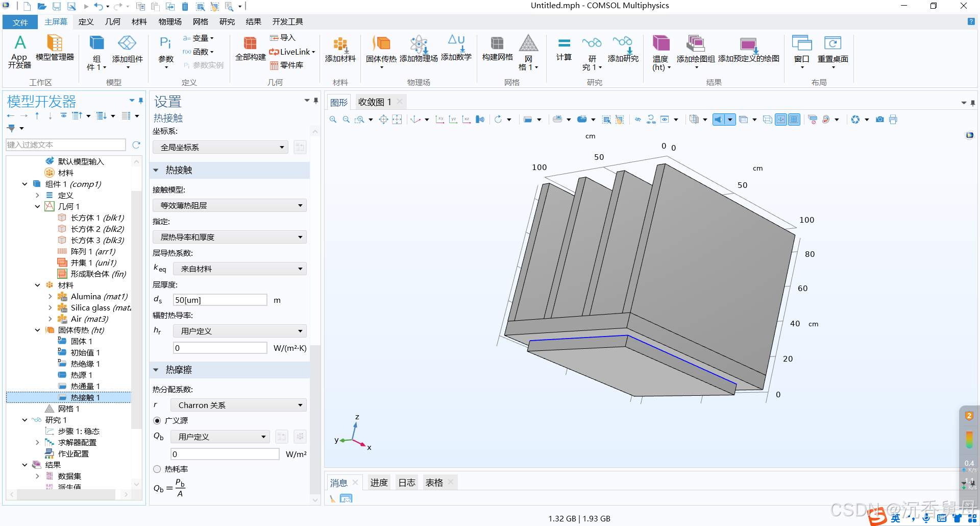Toggle the highlighted scene light button
The height and width of the screenshot is (526, 980).
point(719,119)
